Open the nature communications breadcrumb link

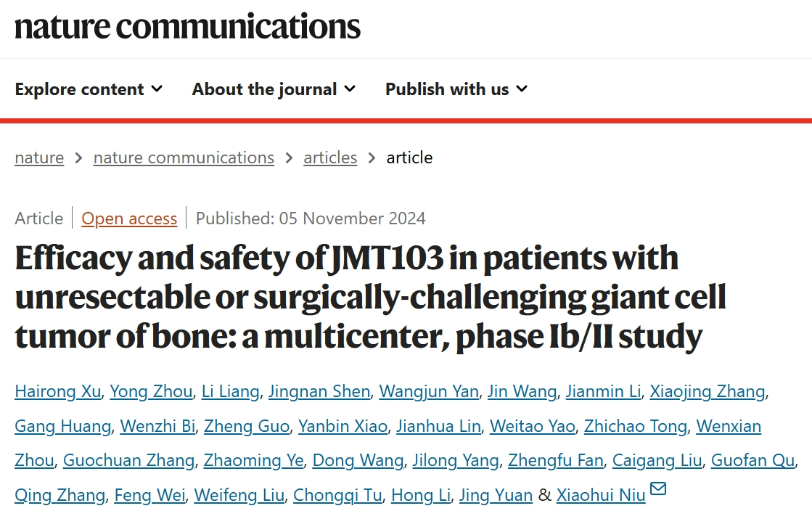click(x=184, y=158)
